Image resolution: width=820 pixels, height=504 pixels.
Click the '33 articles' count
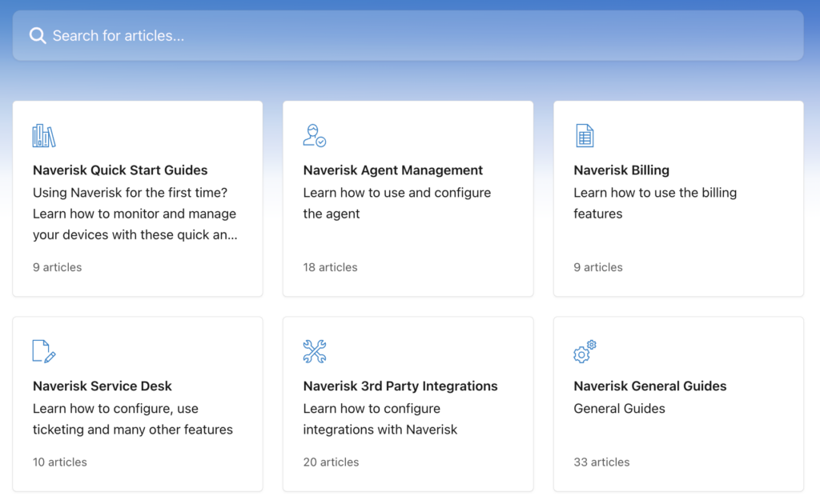coord(601,462)
